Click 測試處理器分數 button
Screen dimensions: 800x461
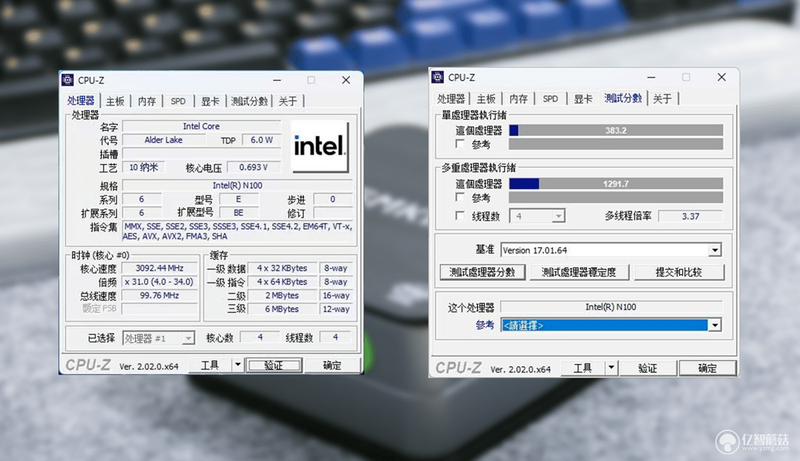tap(482, 272)
